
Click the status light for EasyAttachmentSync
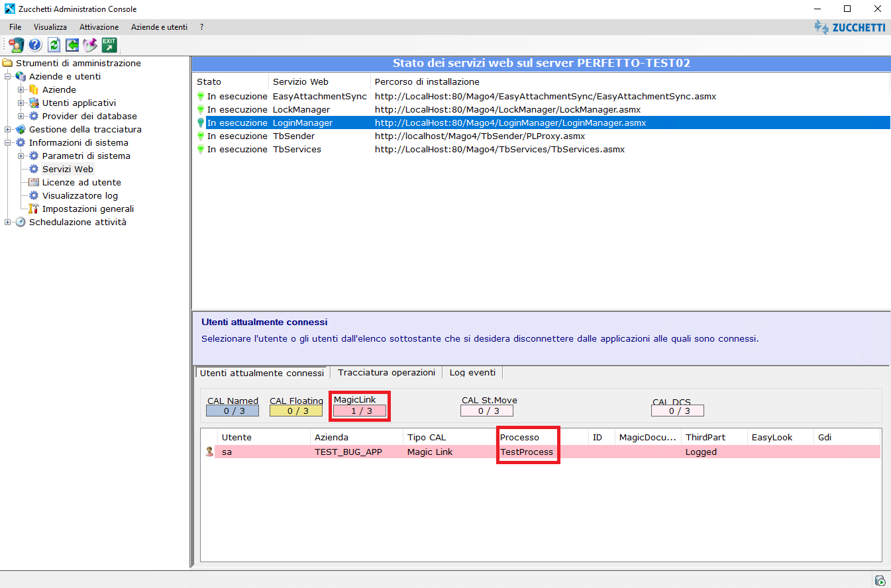click(201, 96)
